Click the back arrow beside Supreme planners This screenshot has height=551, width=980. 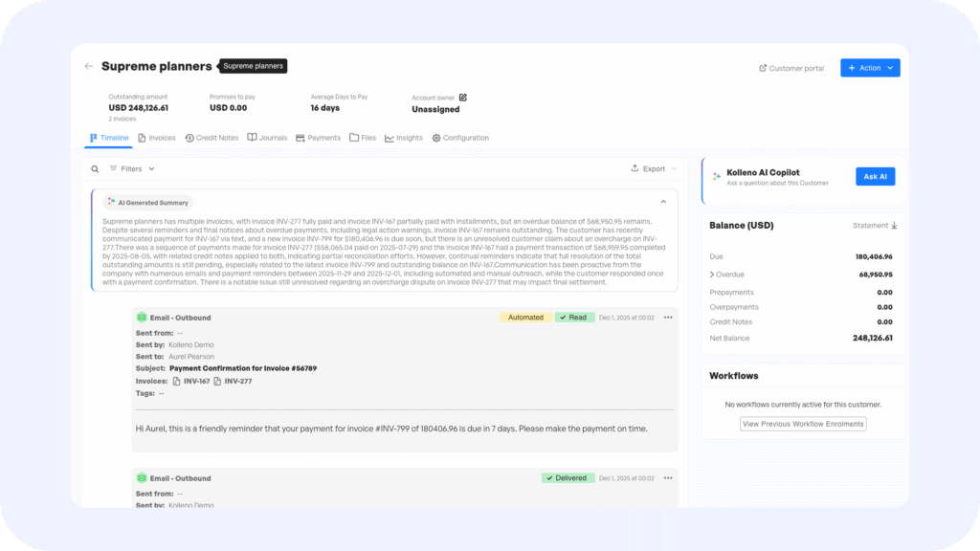[89, 67]
